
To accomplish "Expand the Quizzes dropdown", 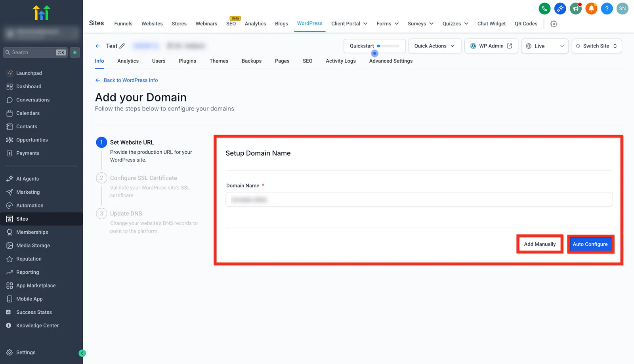I will click(455, 24).
